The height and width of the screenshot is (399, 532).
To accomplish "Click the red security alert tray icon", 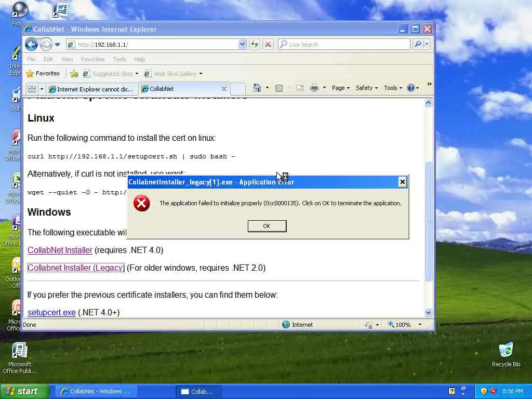I will pyautogui.click(x=494, y=391).
